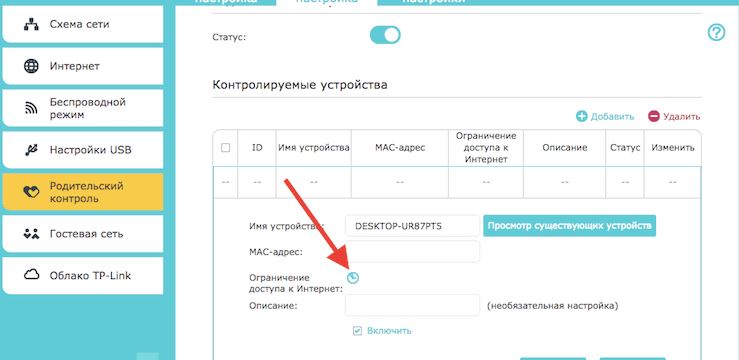The height and width of the screenshot is (360, 739).
Task: Click the Описание column header
Action: 565,148
